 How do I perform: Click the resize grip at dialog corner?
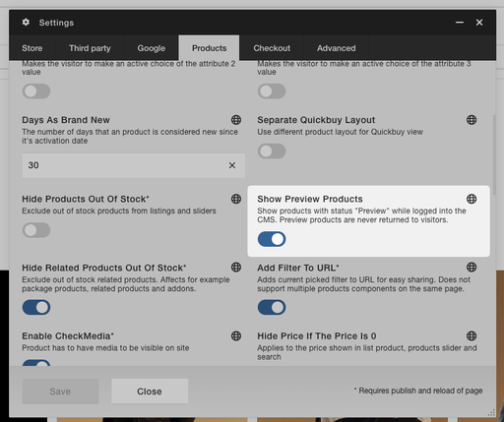pos(491,412)
